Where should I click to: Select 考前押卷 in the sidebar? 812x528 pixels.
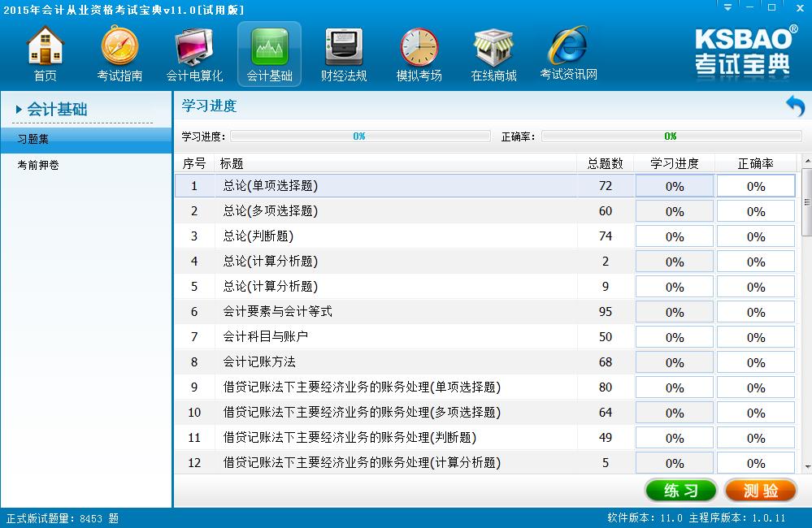tap(38, 165)
